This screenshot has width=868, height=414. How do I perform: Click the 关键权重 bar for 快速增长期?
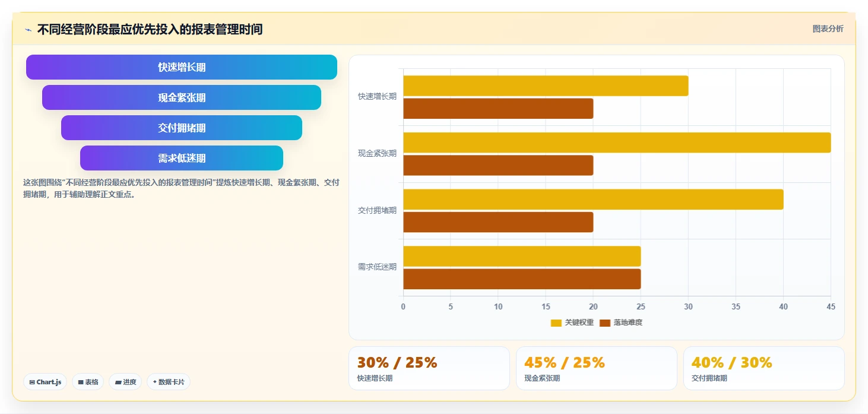[x=546, y=86]
